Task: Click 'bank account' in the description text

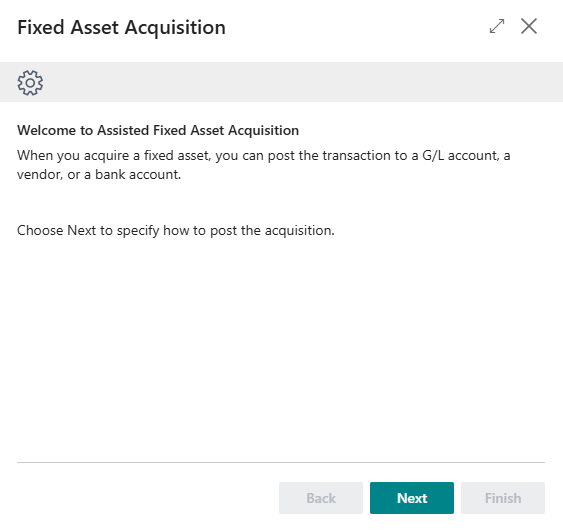Action: click(138, 175)
